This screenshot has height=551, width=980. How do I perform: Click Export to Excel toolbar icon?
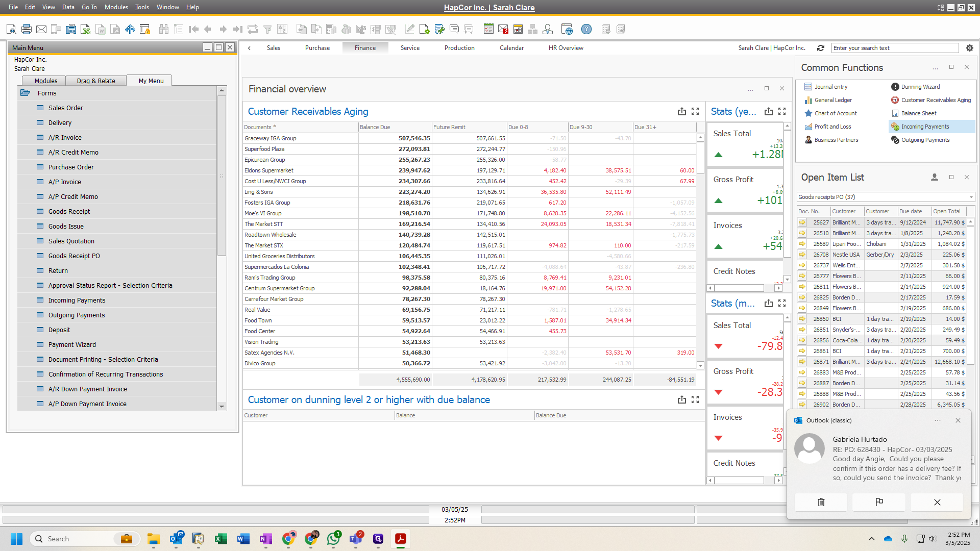click(x=86, y=29)
